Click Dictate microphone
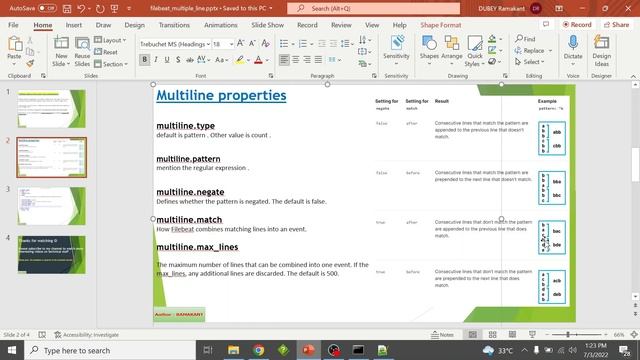 point(573,51)
